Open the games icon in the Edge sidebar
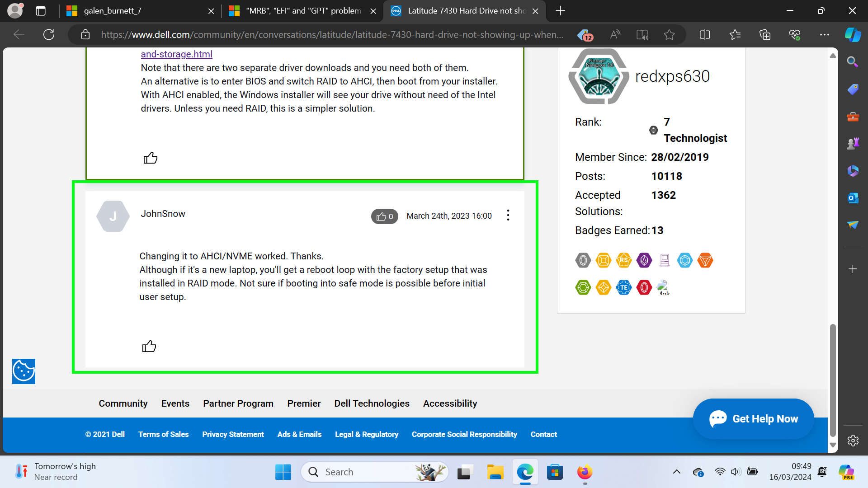Viewport: 868px width, 488px height. [x=853, y=143]
